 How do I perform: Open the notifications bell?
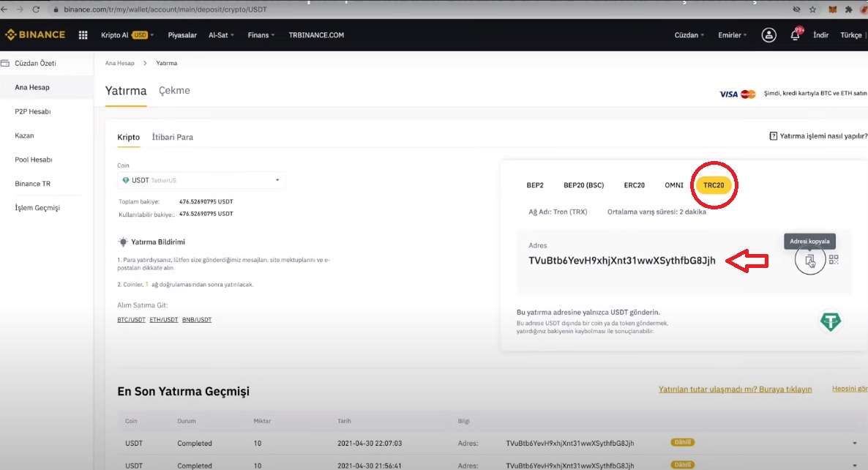[x=795, y=35]
